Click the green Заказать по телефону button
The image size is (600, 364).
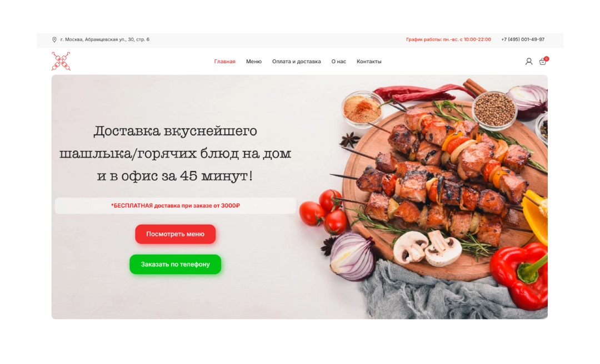coord(175,264)
